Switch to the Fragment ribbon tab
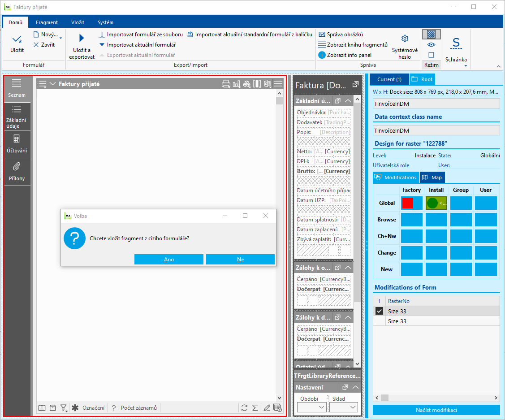This screenshot has width=505, height=420. click(47, 22)
